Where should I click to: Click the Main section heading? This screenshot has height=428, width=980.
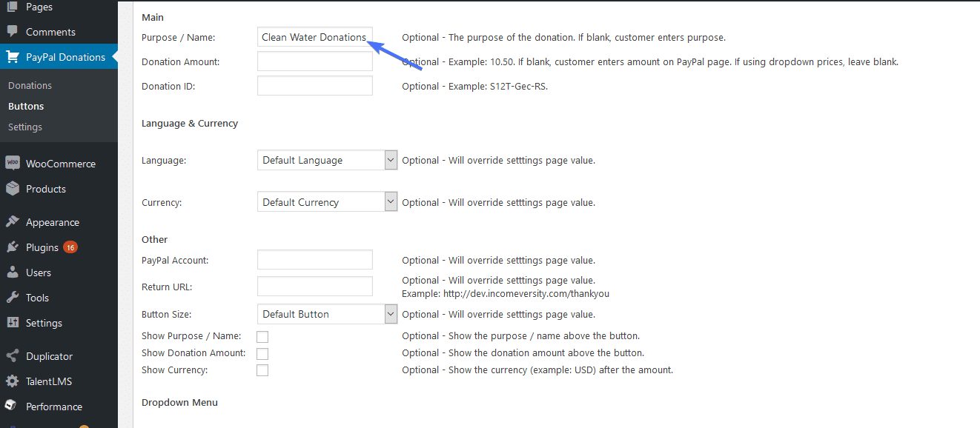point(153,17)
